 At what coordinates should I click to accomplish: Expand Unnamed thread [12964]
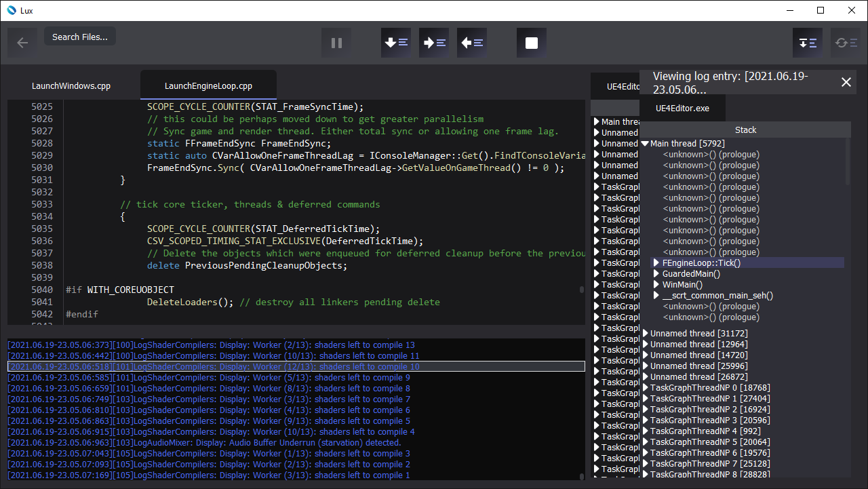[x=646, y=345]
